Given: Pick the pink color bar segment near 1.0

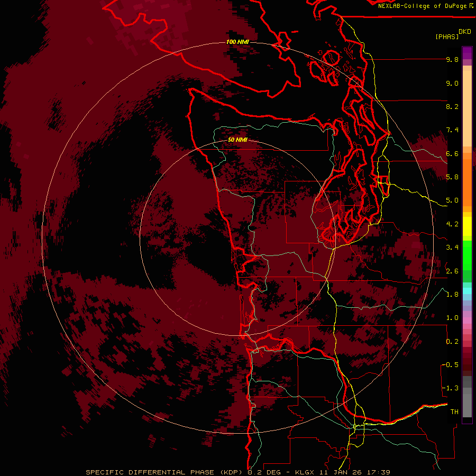Looking at the screenshot, I should (467, 321).
